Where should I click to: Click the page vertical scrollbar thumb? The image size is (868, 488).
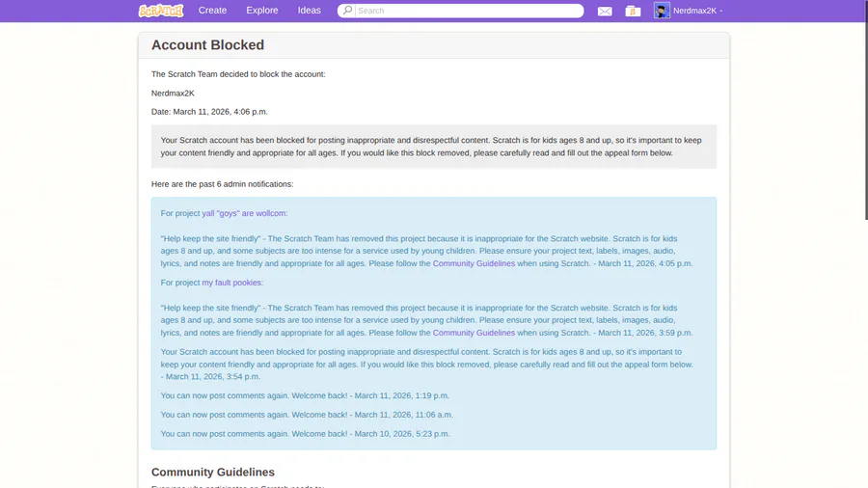(x=866, y=110)
